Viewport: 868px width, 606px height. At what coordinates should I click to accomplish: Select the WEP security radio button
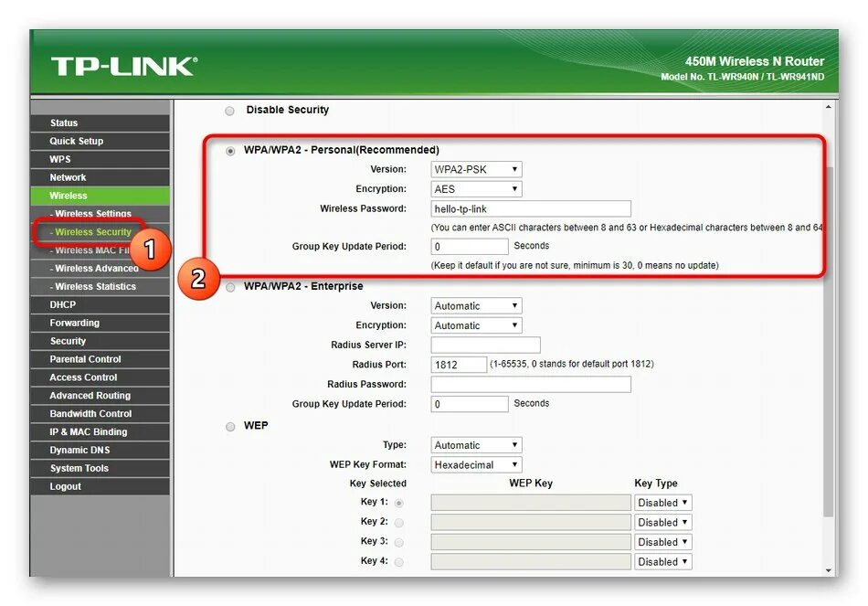tap(230, 427)
